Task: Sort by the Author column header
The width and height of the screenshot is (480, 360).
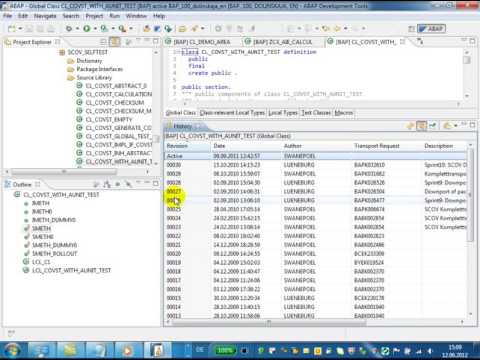Action: point(317,146)
